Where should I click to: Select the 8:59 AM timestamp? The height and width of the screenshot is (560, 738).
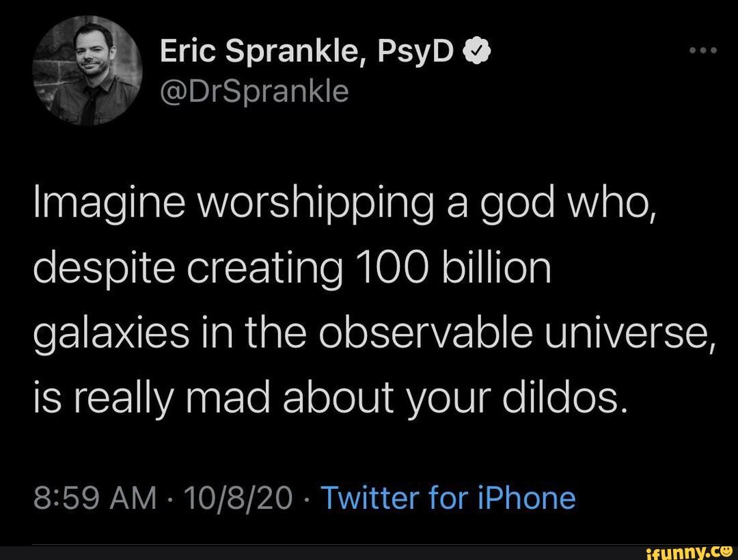(x=92, y=499)
